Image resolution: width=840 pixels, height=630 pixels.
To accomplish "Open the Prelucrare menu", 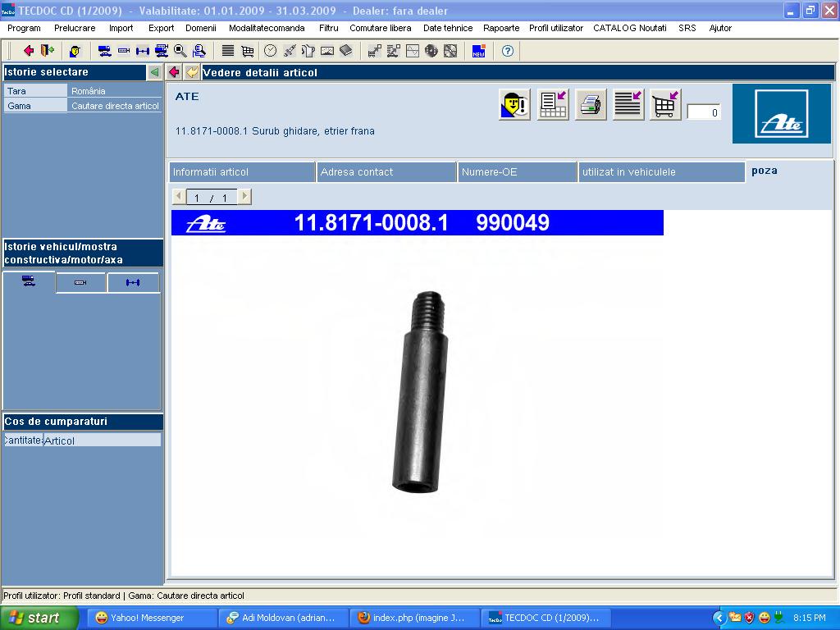I will pos(75,28).
